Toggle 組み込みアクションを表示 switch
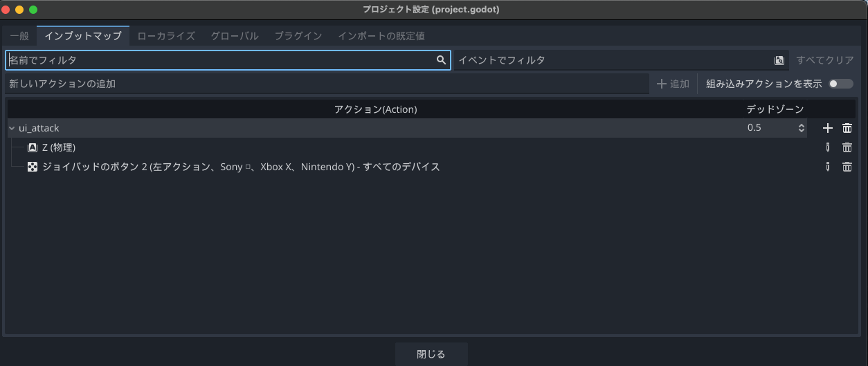Viewport: 868px width, 366px height. coord(841,84)
